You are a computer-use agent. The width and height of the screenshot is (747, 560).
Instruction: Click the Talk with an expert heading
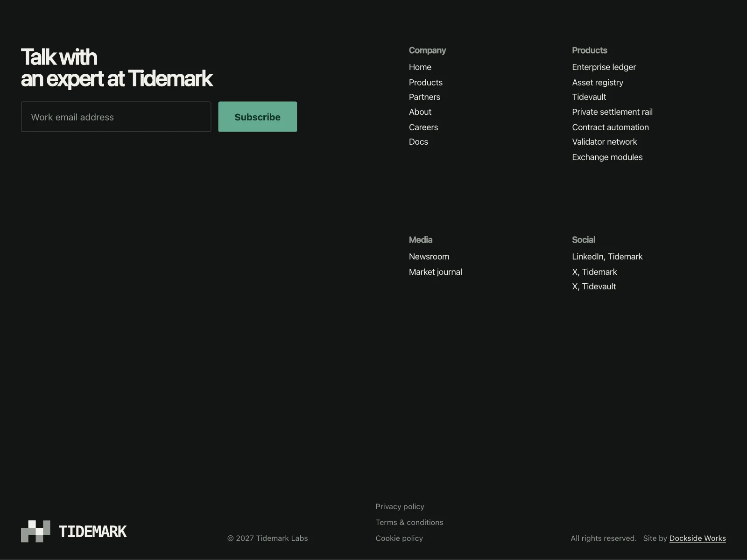(x=117, y=68)
